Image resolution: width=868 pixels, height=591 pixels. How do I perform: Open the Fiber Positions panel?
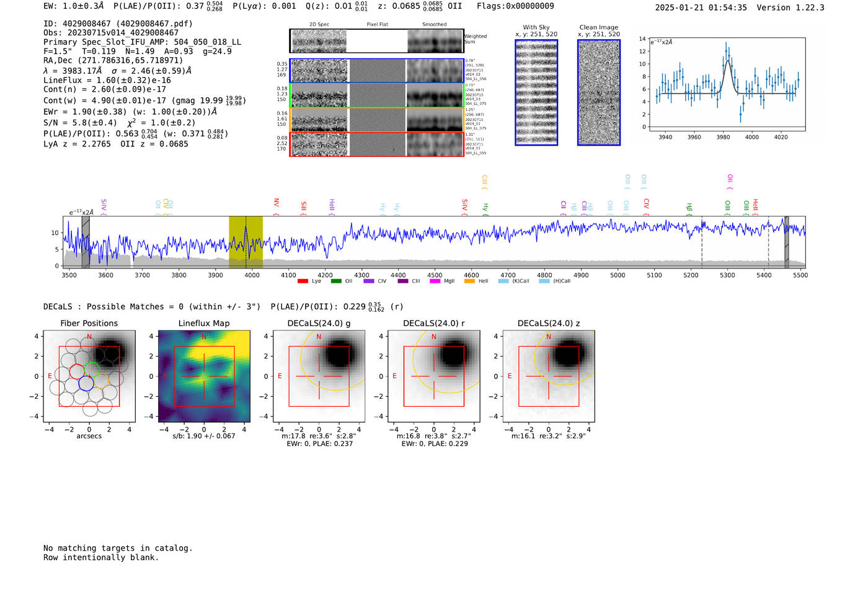[x=89, y=376]
